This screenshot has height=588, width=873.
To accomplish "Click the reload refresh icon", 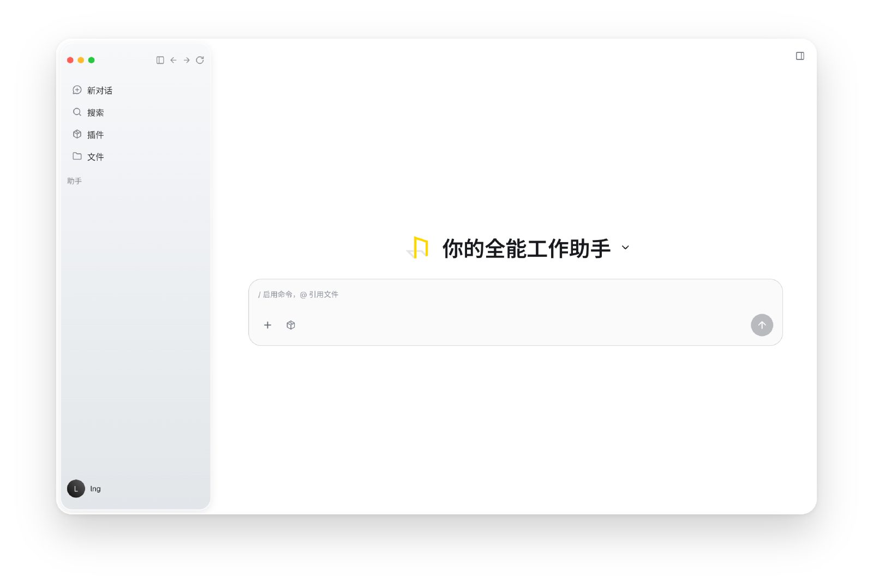I will (x=200, y=60).
